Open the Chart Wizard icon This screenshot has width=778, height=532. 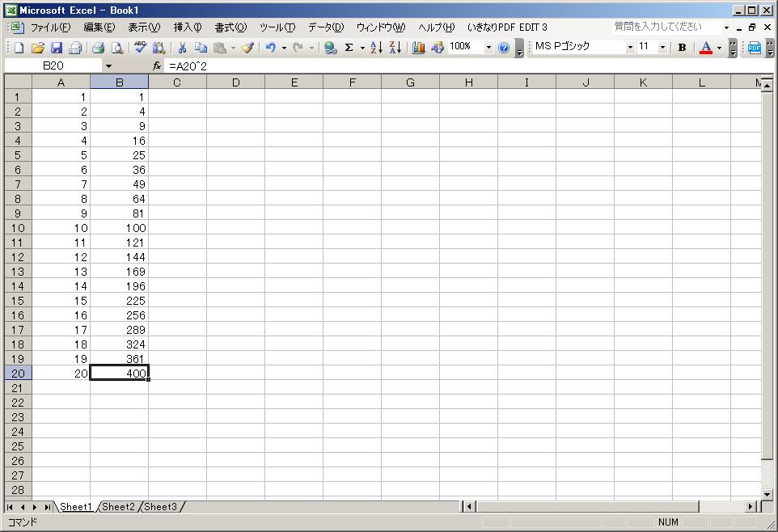click(418, 48)
